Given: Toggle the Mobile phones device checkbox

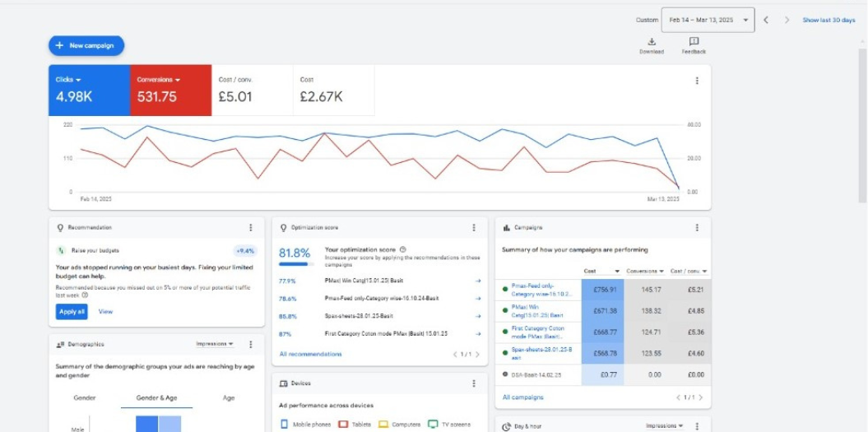Looking at the screenshot, I should click(x=285, y=425).
